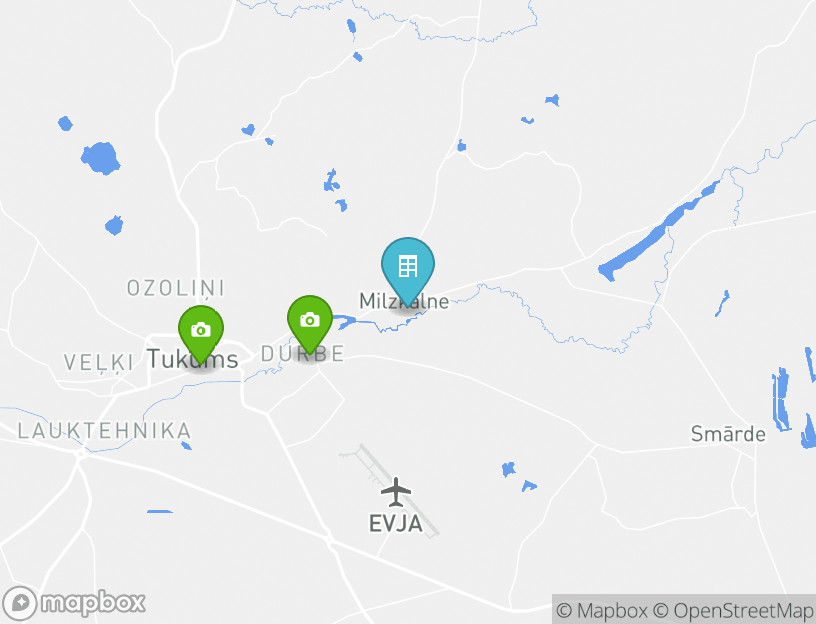
Task: Select the LAUKTEHNIKA district label
Action: [105, 431]
